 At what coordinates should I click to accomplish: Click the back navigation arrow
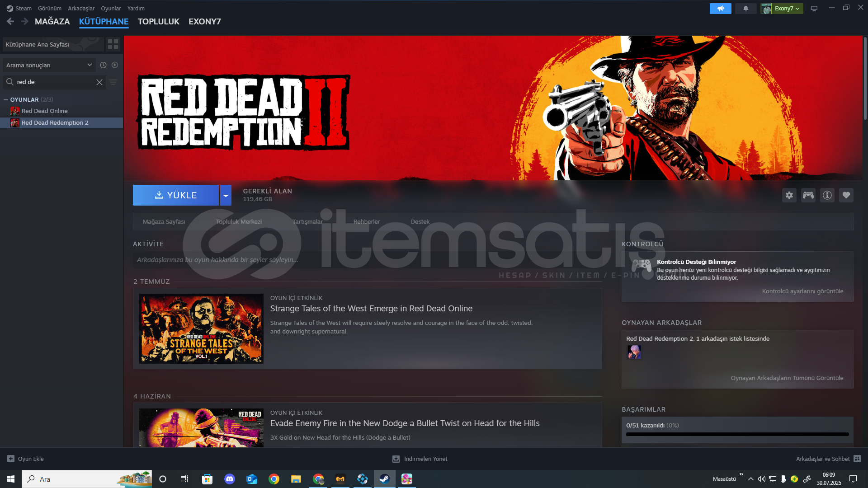(10, 21)
